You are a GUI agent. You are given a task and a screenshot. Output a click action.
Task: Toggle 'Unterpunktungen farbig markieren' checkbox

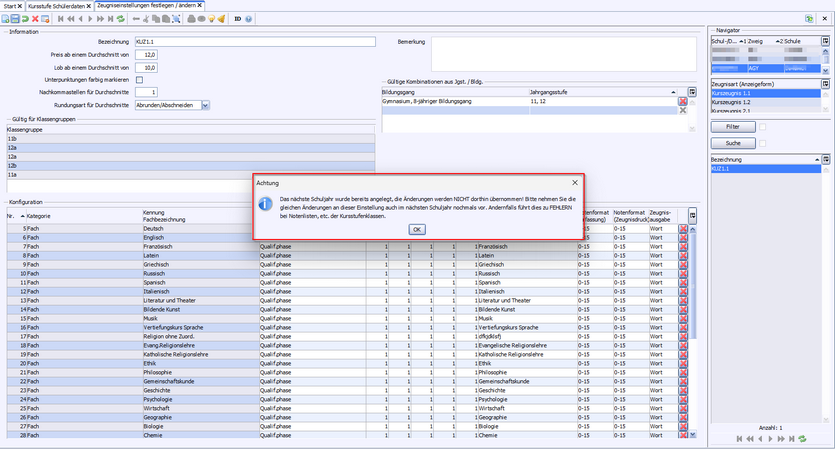click(x=140, y=79)
